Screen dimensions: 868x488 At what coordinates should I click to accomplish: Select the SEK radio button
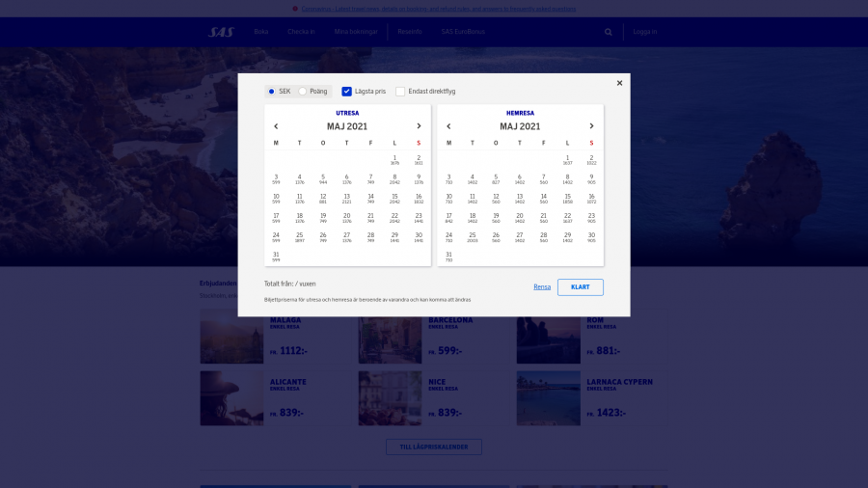(x=272, y=92)
